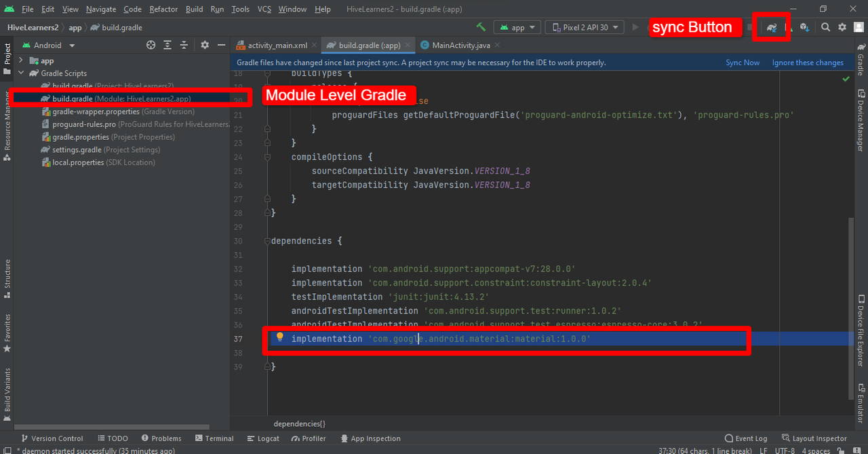Image resolution: width=868 pixels, height=454 pixels.
Task: Click the Search Everywhere magnifier icon
Action: 825,27
